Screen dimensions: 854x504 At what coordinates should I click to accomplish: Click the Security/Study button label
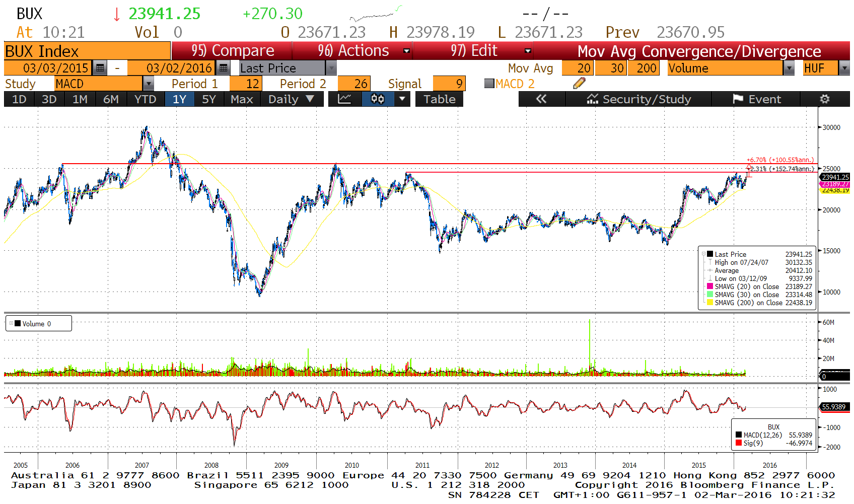coord(647,99)
